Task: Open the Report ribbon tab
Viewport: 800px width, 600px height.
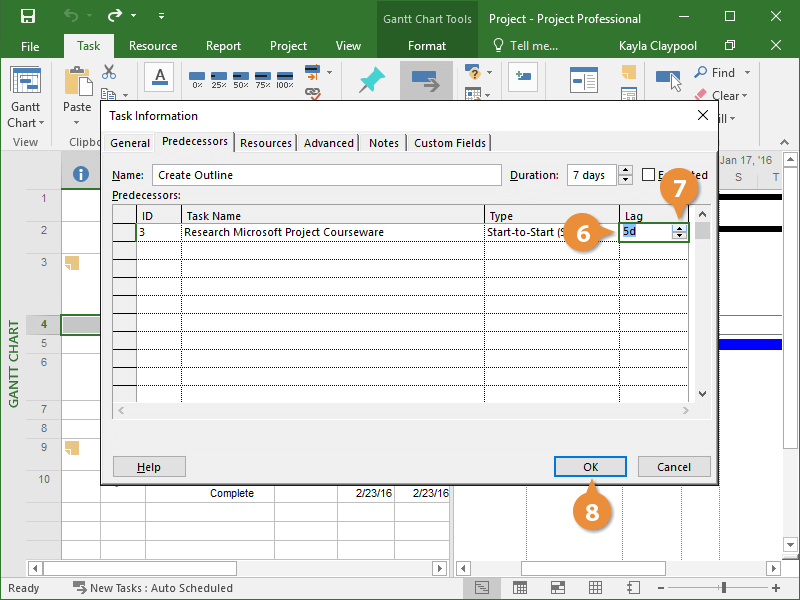Action: [x=223, y=46]
